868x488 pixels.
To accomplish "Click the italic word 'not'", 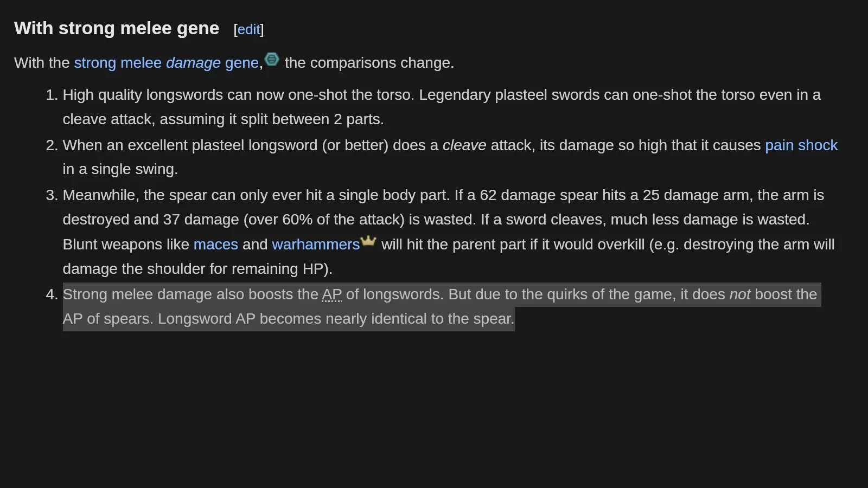I will (x=740, y=294).
